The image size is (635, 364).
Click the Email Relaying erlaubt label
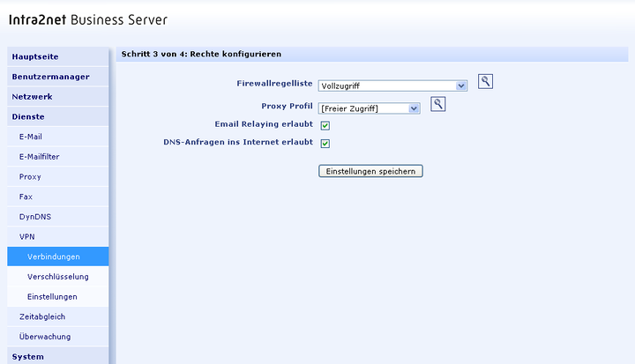(x=264, y=124)
